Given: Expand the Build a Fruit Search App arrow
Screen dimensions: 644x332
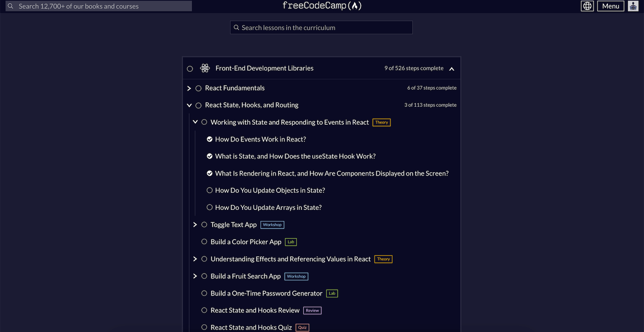Looking at the screenshot, I should pyautogui.click(x=195, y=276).
